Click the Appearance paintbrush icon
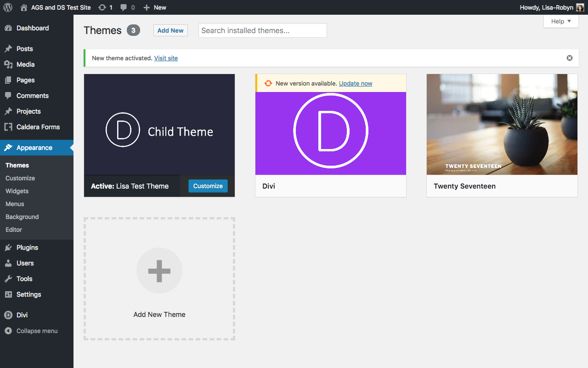This screenshot has width=588, height=368. click(x=8, y=148)
